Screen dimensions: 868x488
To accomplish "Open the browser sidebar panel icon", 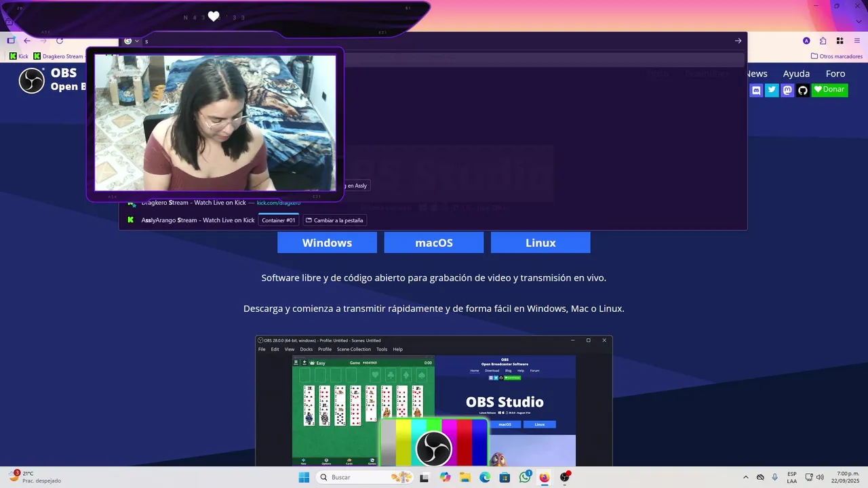I will point(11,41).
